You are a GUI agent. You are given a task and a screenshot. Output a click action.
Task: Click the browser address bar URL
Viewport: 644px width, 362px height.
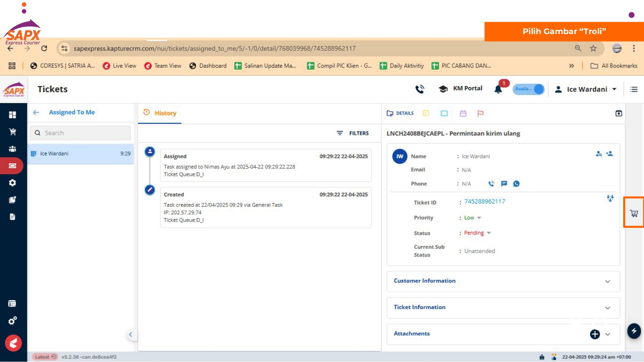coord(214,48)
